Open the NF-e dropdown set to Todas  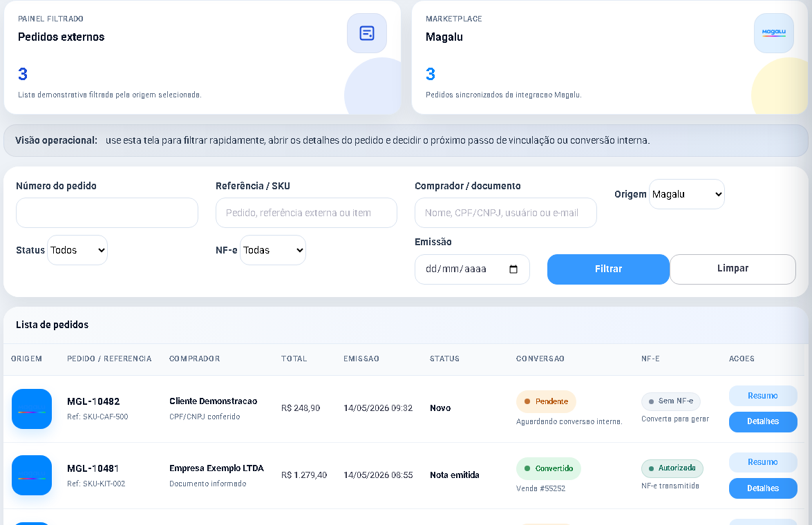pos(273,250)
